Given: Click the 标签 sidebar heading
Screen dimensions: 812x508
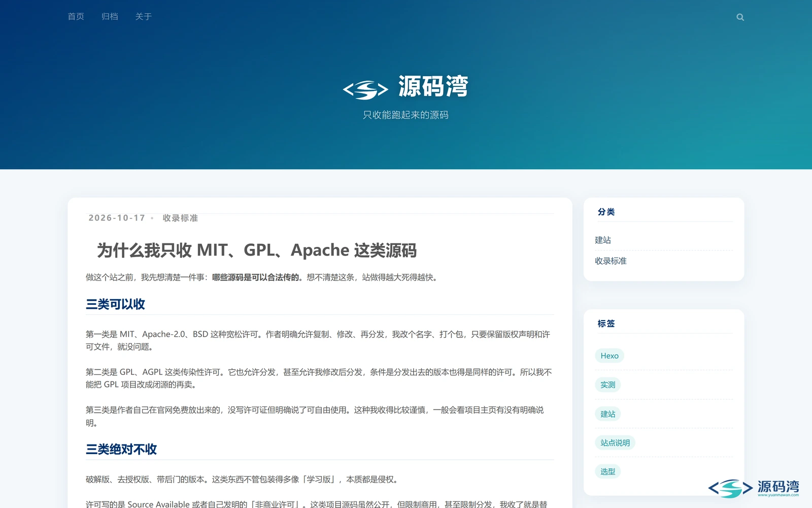Looking at the screenshot, I should (606, 324).
